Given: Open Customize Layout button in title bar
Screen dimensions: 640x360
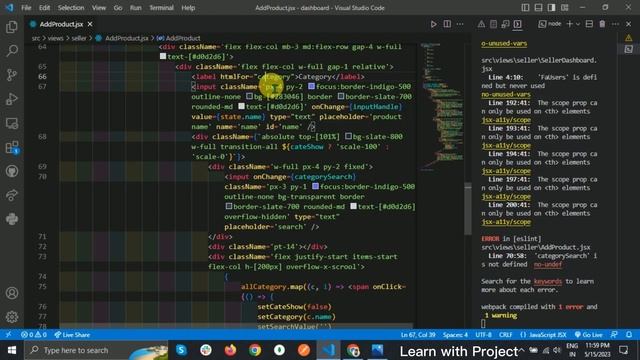Looking at the screenshot, I should pos(565,7).
